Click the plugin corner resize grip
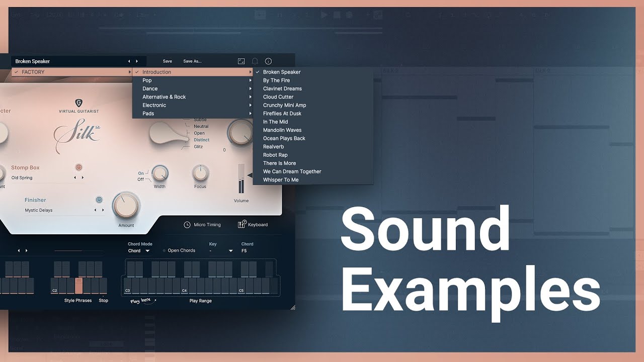Image resolution: width=644 pixels, height=362 pixels. [x=293, y=307]
